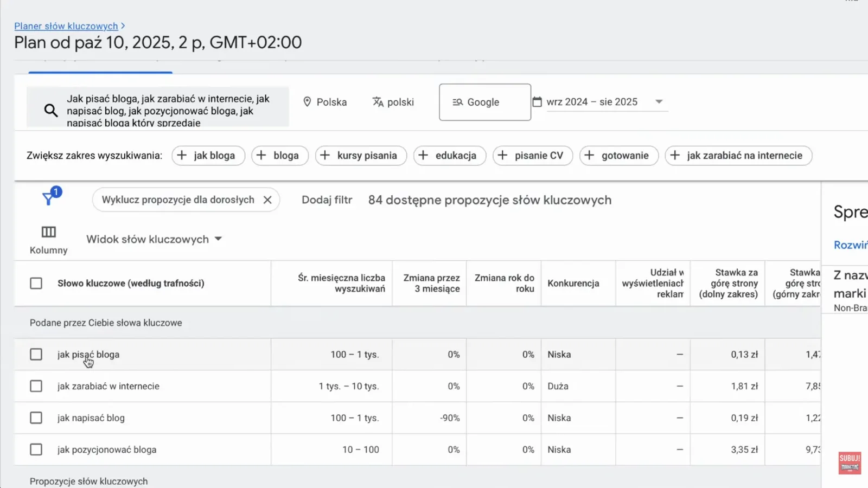Toggle the select-all keywords header checkbox
868x488 pixels.
pos(36,283)
